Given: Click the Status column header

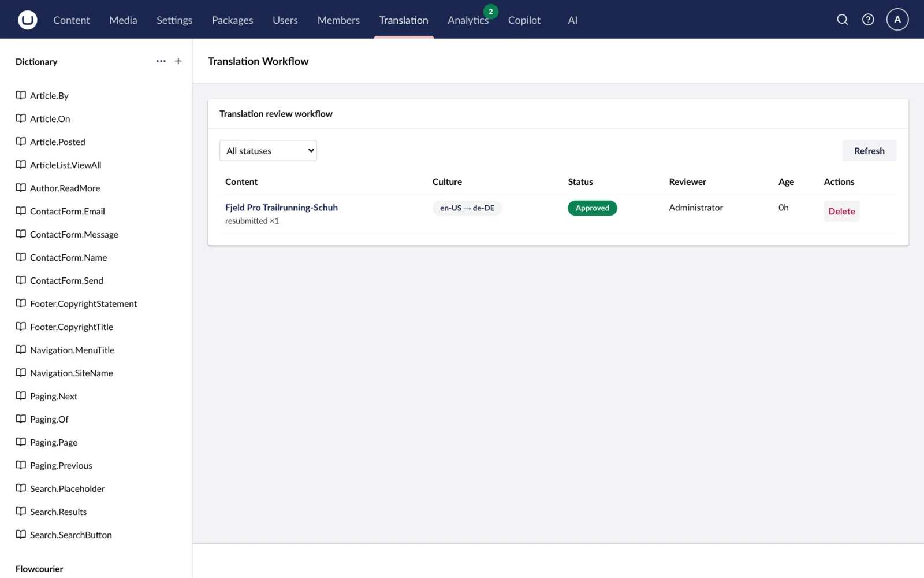Looking at the screenshot, I should pyautogui.click(x=580, y=181).
